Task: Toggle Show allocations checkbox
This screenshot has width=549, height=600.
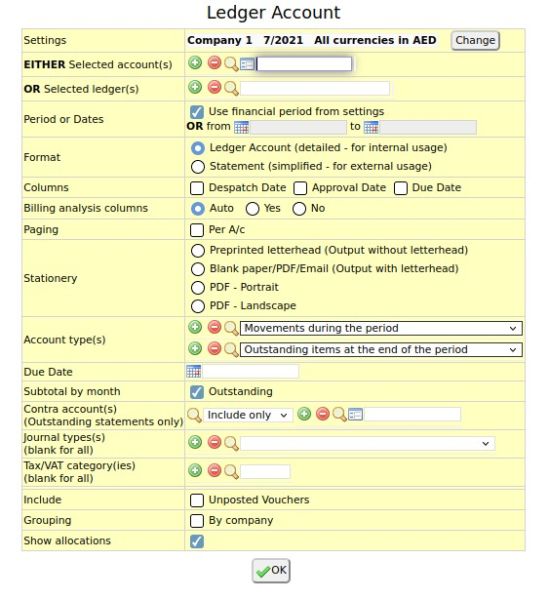Action: click(197, 541)
